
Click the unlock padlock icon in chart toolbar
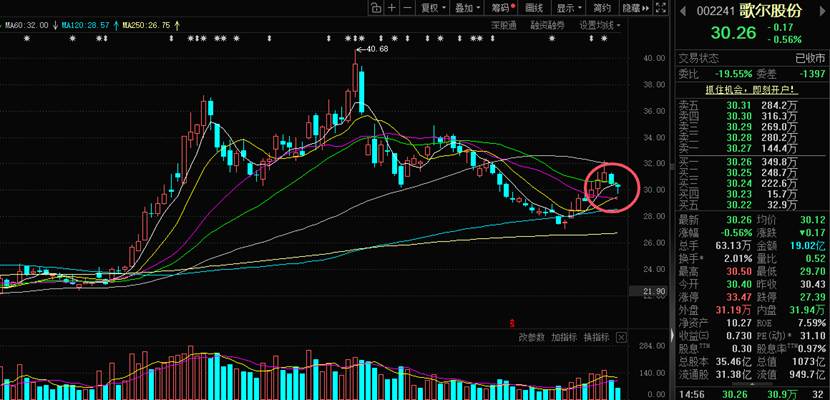pos(375,7)
